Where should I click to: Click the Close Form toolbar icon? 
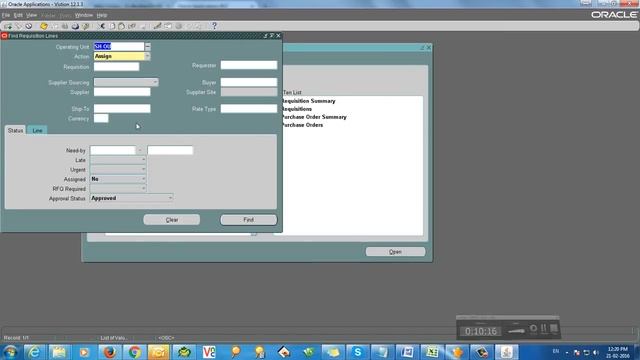point(86,26)
